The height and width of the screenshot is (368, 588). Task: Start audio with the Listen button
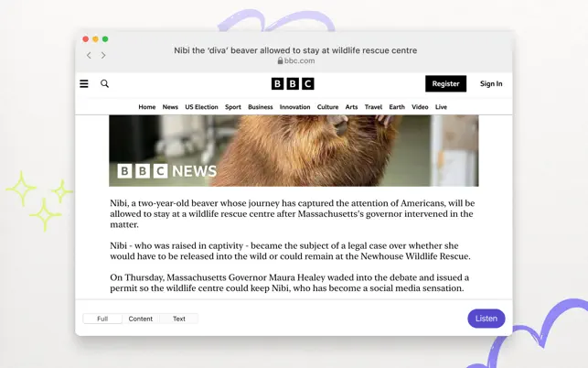pyautogui.click(x=486, y=319)
